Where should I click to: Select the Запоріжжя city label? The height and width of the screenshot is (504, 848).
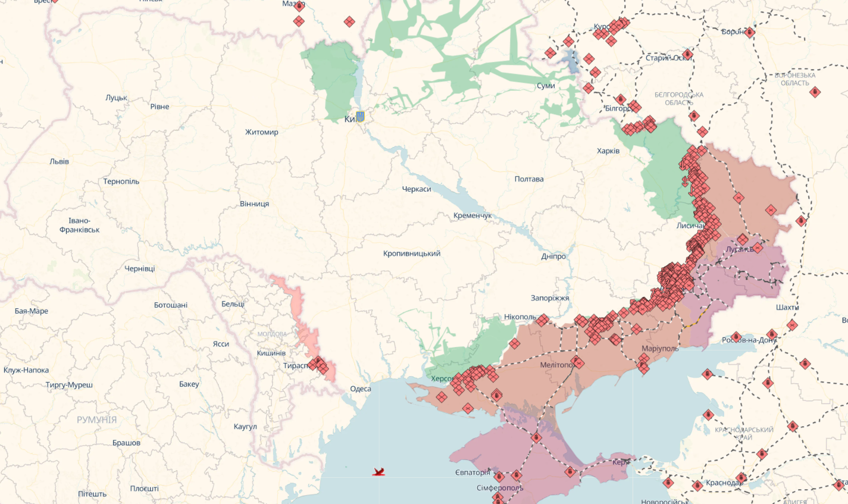(x=550, y=298)
